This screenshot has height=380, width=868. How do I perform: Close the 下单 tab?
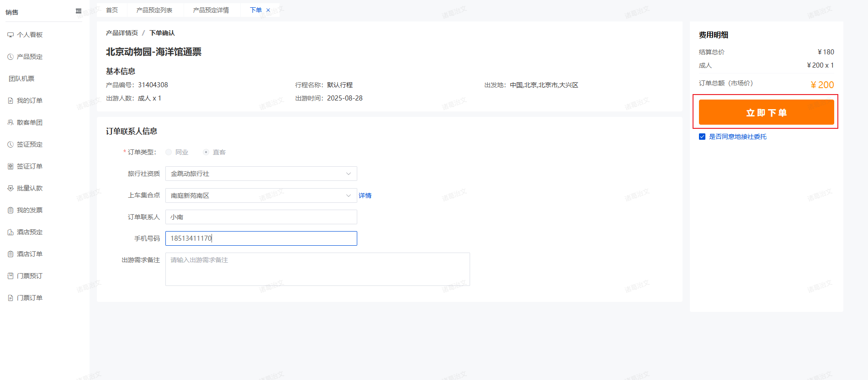[268, 10]
